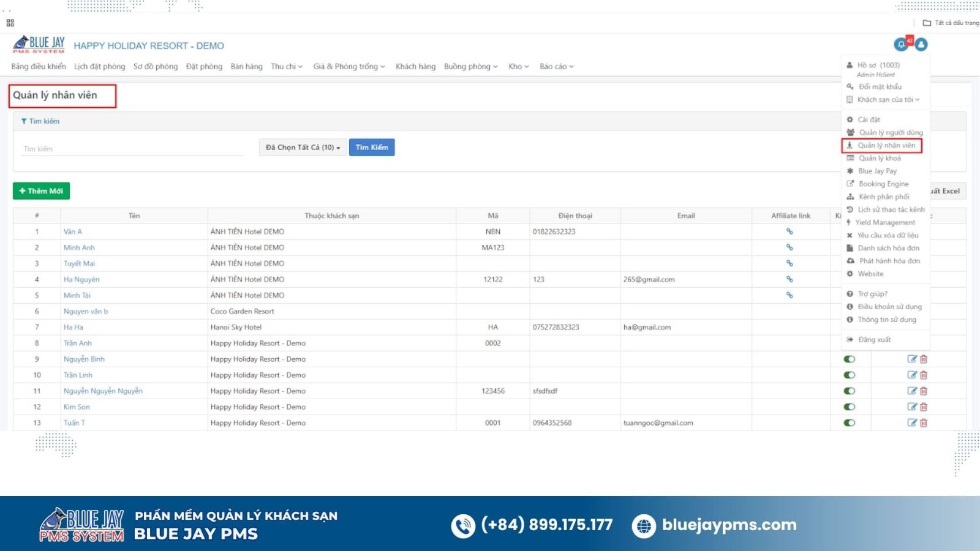Disable the switch for Tuấn T
The image size is (980, 551).
[x=849, y=422]
